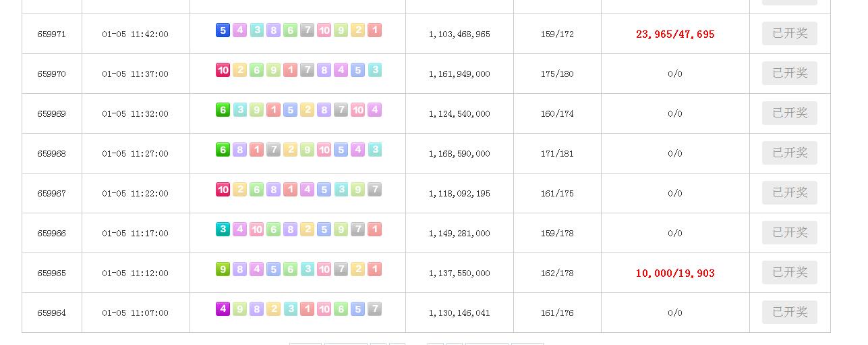The height and width of the screenshot is (345, 868).
Task: Click the 已开奖 button for draw 659965
Action: click(790, 272)
